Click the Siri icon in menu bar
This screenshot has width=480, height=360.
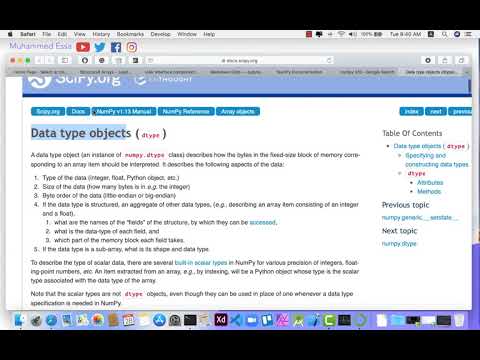[457, 34]
